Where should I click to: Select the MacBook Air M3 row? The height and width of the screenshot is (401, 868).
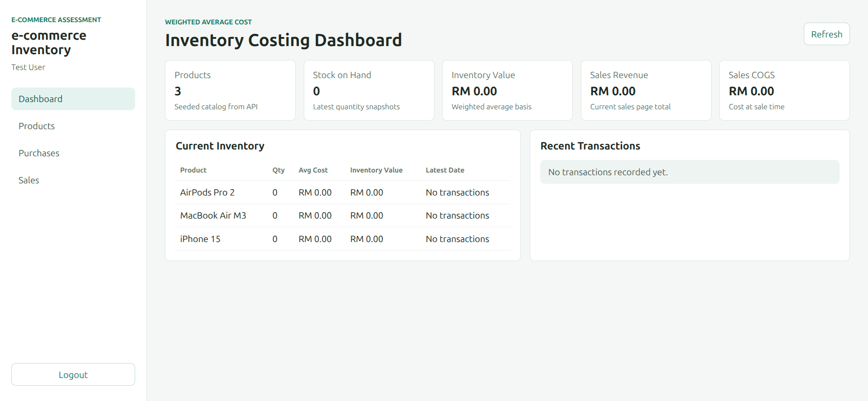pyautogui.click(x=343, y=215)
